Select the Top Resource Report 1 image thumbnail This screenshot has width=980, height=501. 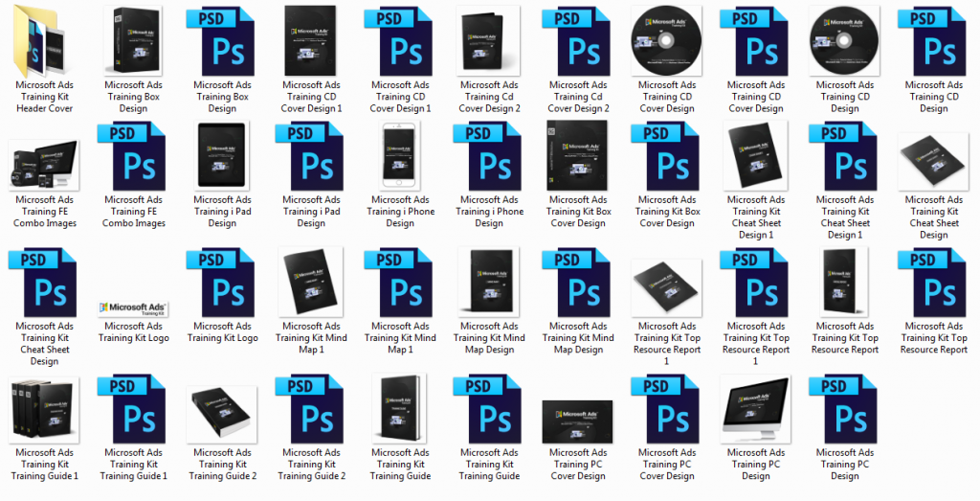pos(667,288)
